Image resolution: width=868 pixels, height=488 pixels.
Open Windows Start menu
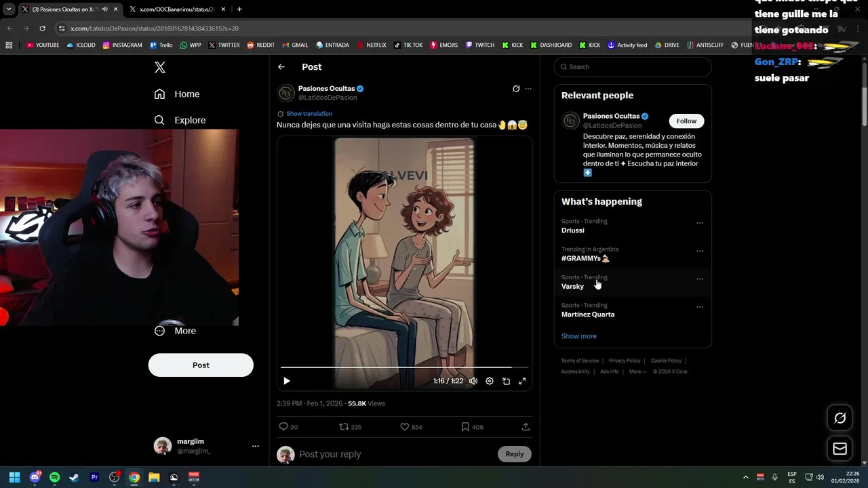15,477
